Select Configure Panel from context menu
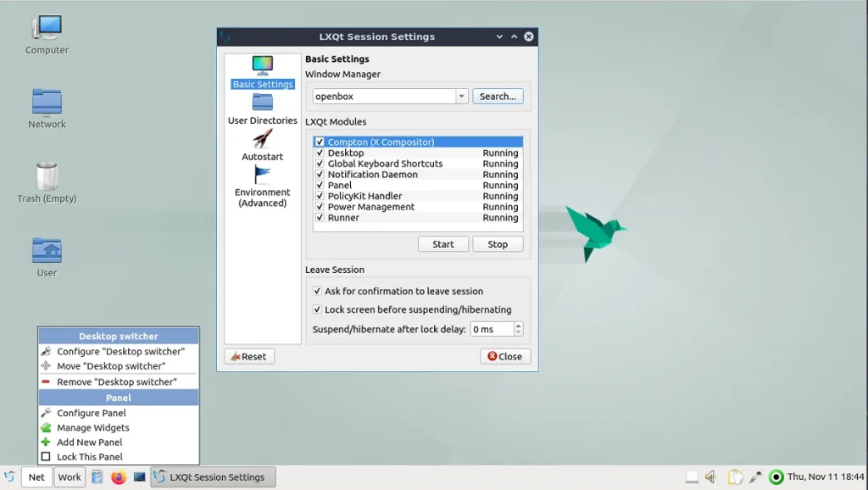 [x=119, y=413]
